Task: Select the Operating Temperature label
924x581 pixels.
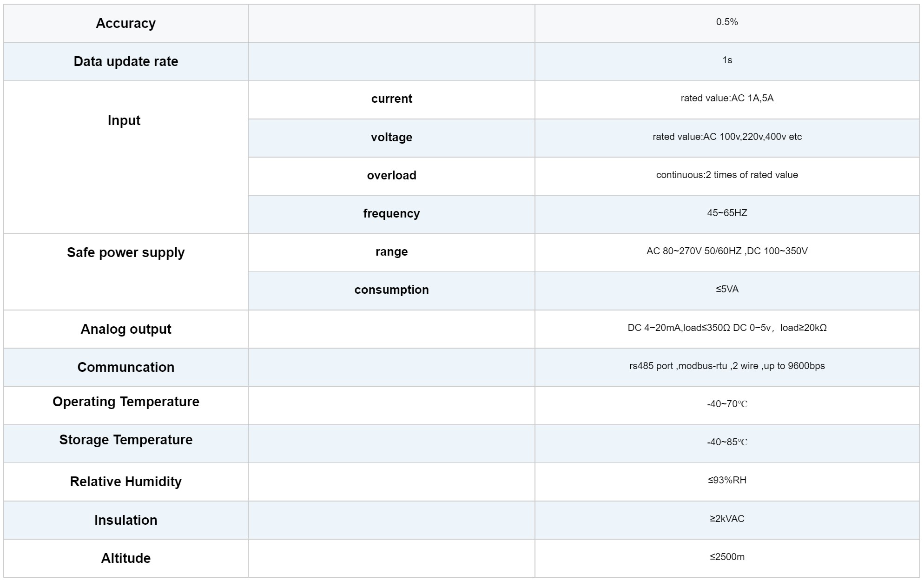Action: (125, 402)
